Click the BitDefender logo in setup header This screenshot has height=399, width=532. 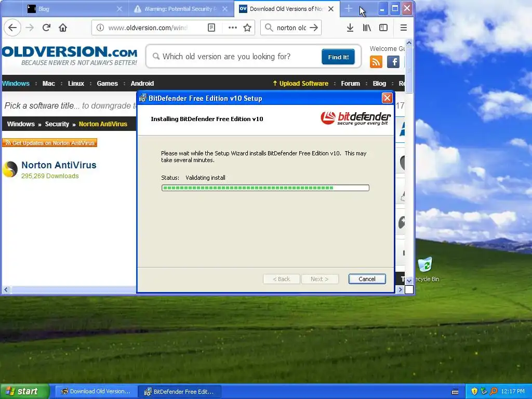click(355, 118)
